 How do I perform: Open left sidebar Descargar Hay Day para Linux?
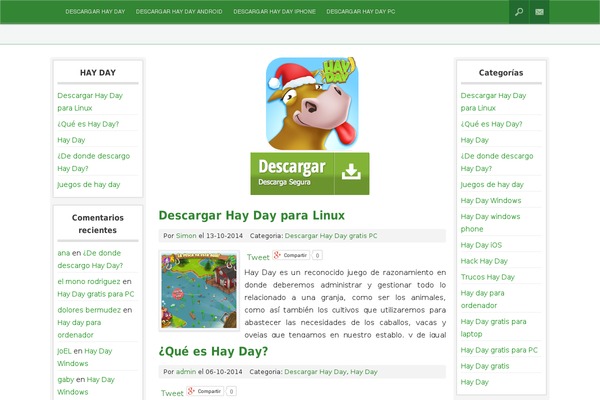click(x=90, y=102)
